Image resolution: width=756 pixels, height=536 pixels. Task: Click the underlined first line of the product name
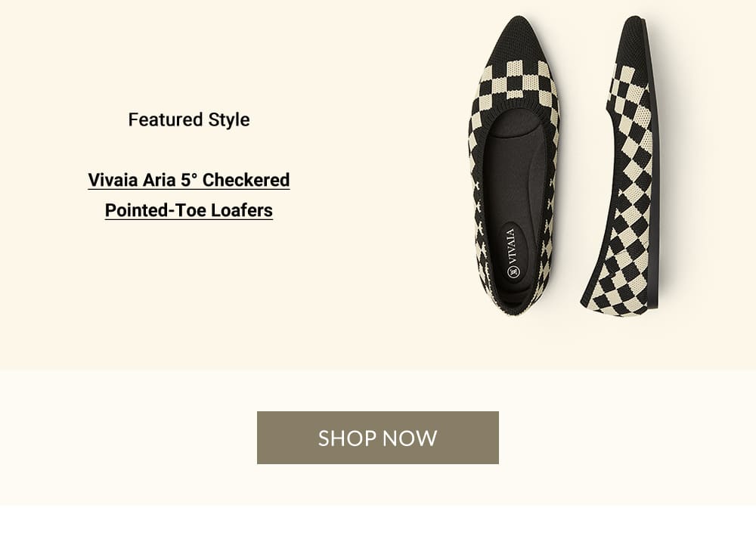(x=188, y=180)
